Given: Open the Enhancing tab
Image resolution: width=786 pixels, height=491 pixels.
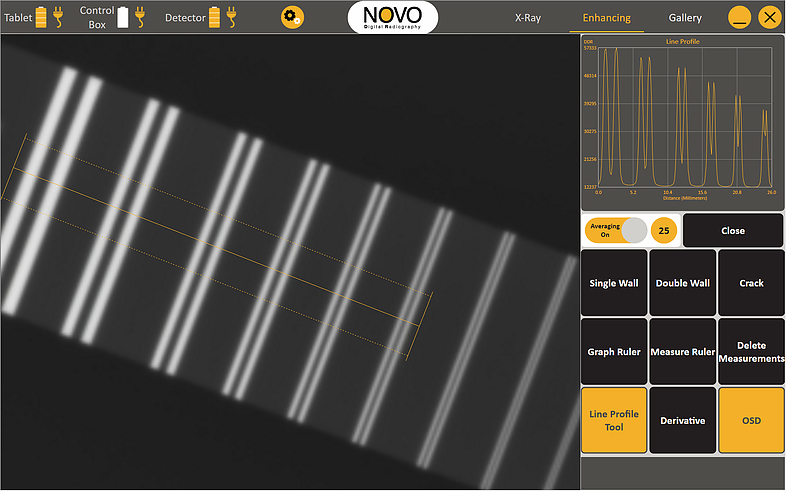Looking at the screenshot, I should (x=607, y=18).
